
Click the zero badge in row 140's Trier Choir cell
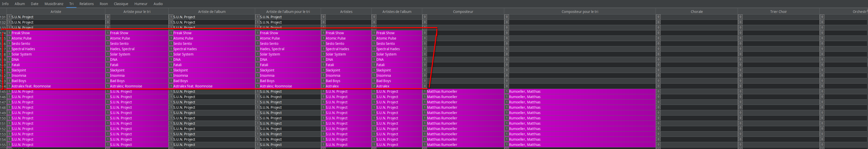740,65
